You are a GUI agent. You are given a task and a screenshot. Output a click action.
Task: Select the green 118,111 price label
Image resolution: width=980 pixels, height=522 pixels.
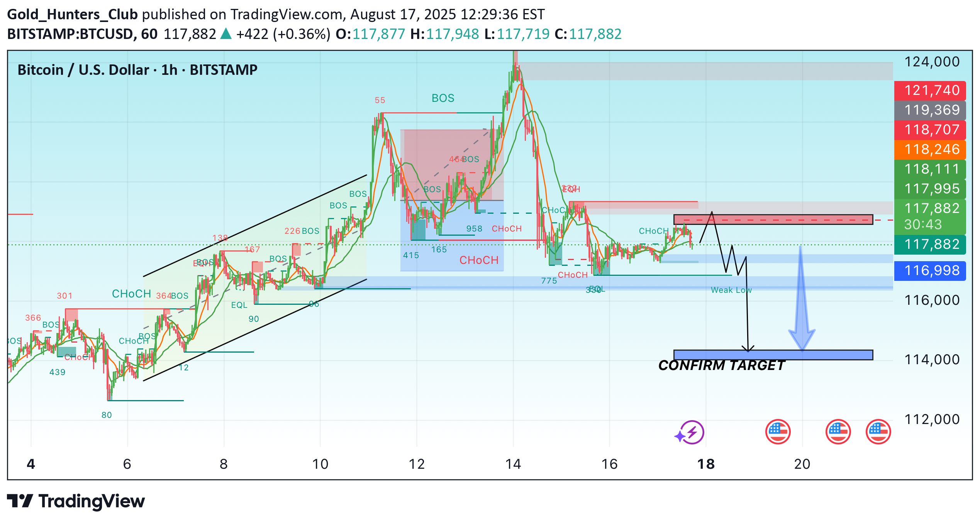[x=930, y=169]
